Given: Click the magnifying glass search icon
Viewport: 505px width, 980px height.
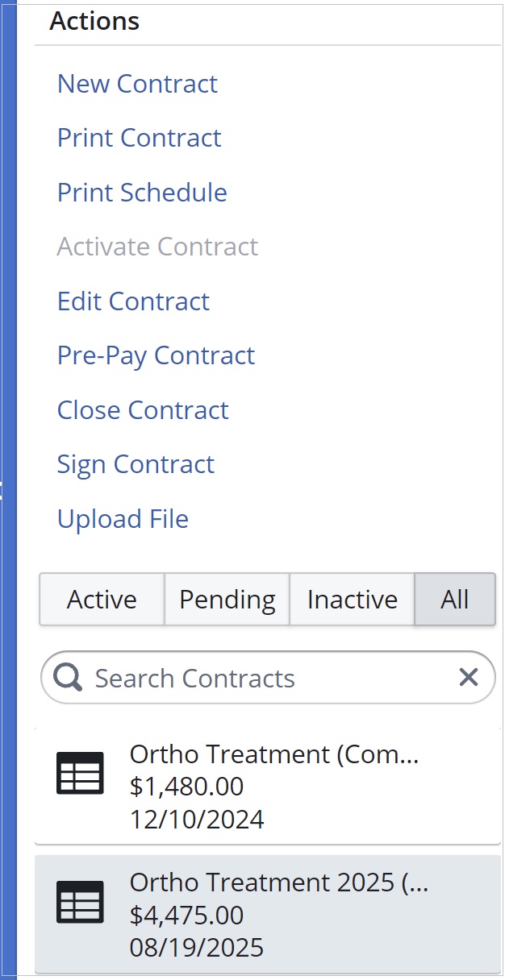Looking at the screenshot, I should coord(67,677).
